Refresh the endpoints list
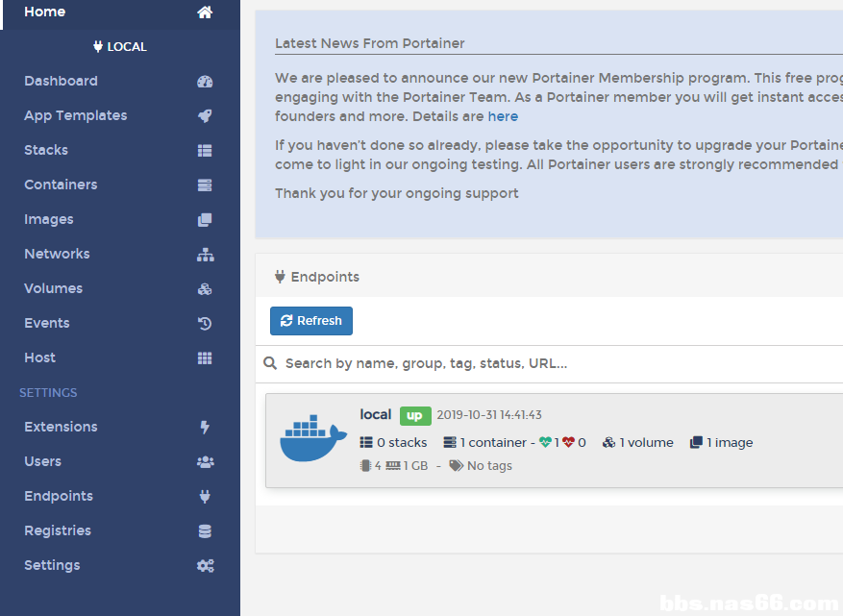The height and width of the screenshot is (616, 843). tap(311, 321)
